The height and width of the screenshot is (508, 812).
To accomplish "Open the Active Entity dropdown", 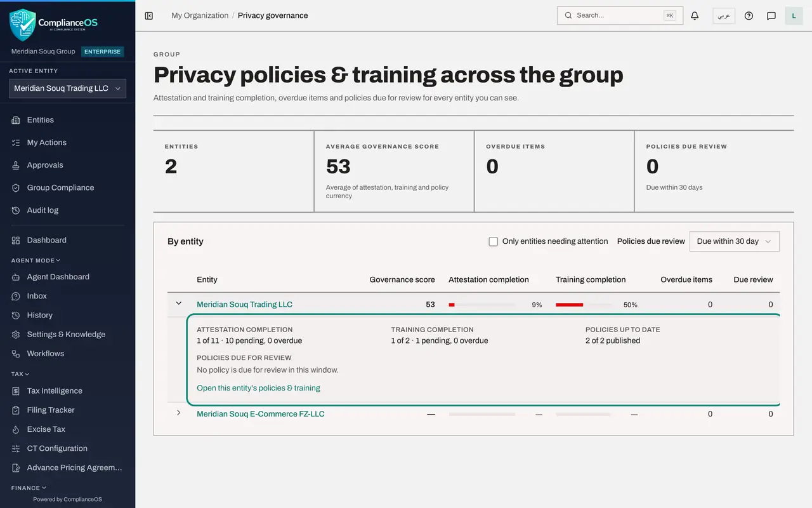I will [67, 89].
